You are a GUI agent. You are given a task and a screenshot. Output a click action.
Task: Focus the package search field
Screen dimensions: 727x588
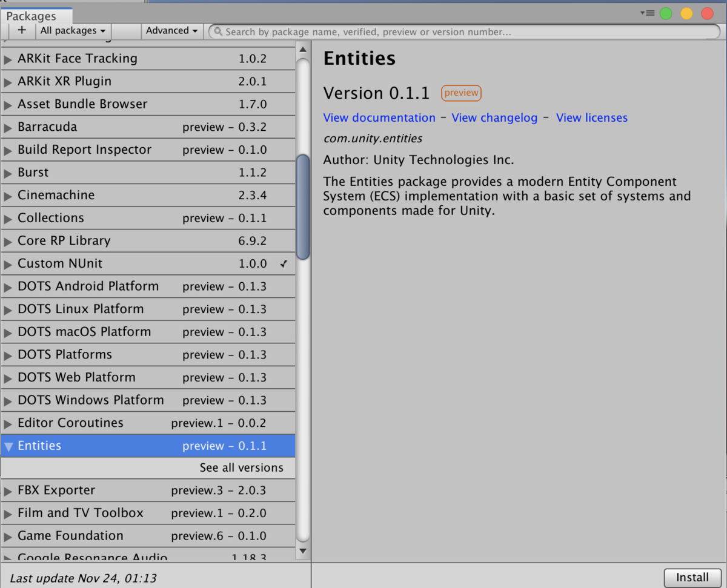pos(464,31)
